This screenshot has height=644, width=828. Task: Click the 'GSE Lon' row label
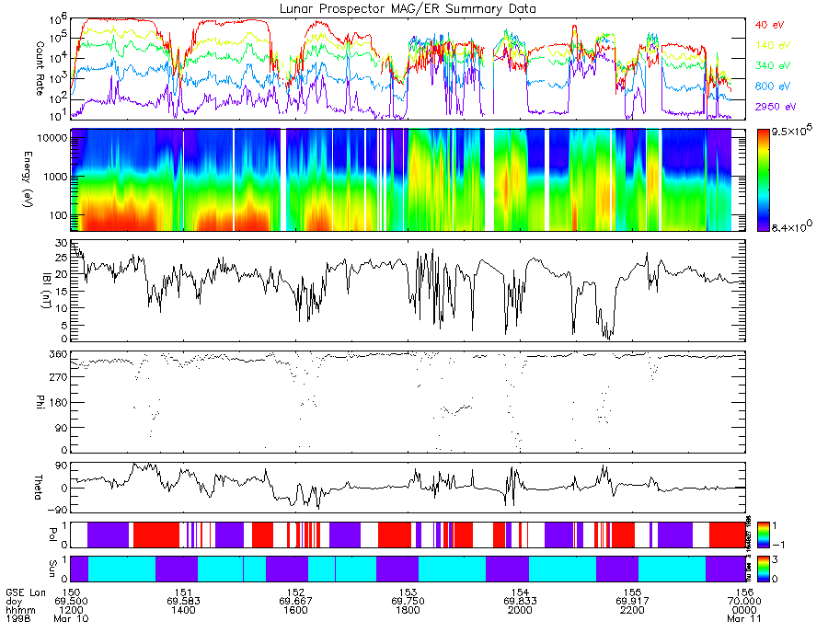[26, 592]
